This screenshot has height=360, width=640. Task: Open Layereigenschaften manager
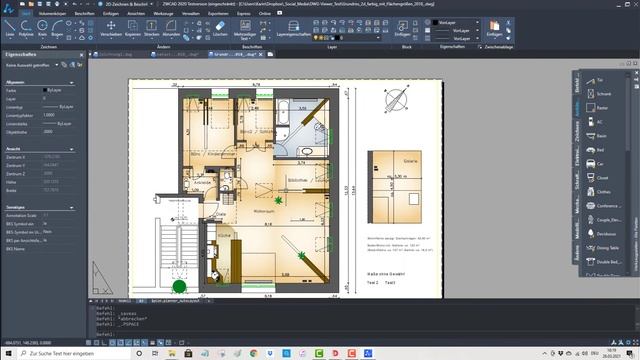[293, 28]
